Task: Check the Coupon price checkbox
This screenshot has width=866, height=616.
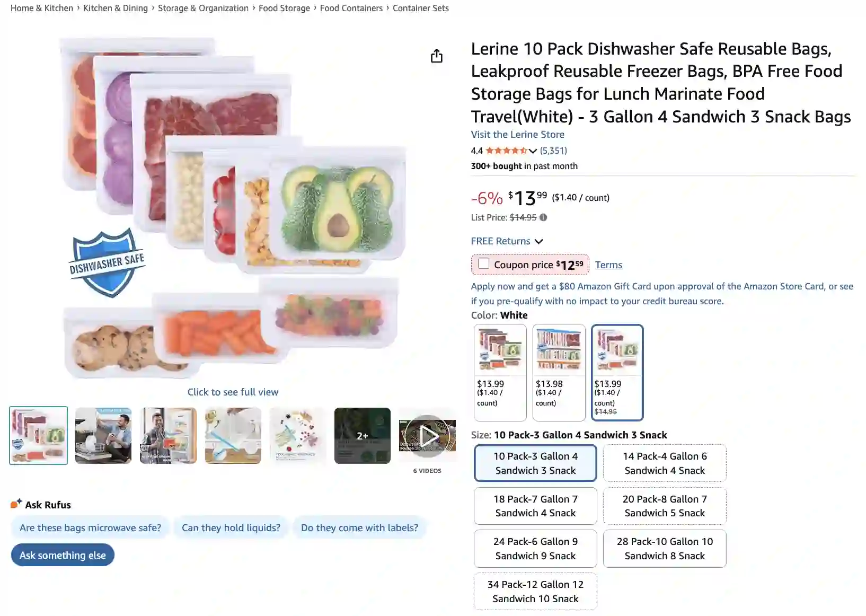Action: pos(483,264)
